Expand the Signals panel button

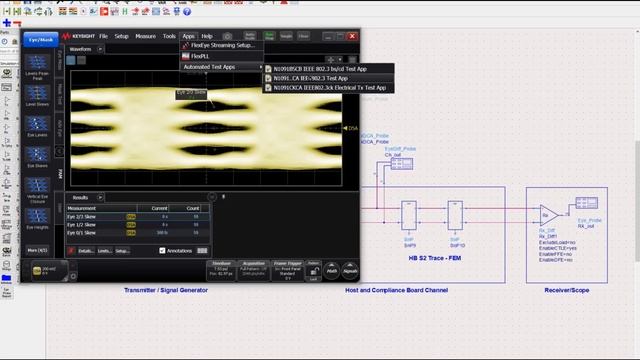coord(350,271)
